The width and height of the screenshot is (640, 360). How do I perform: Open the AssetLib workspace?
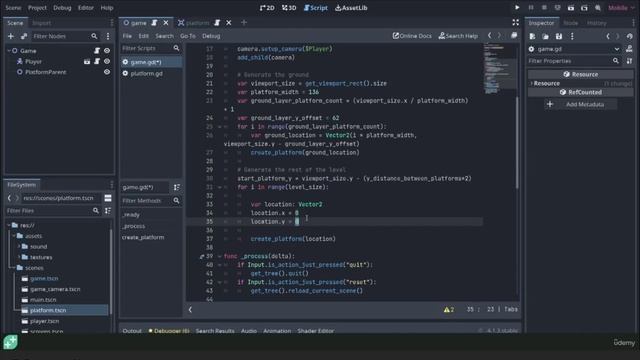(x=351, y=8)
